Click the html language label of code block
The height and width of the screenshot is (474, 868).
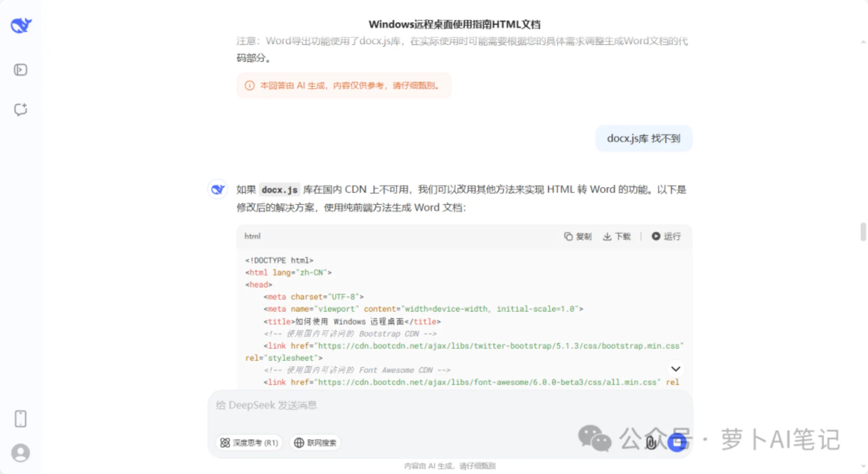252,236
